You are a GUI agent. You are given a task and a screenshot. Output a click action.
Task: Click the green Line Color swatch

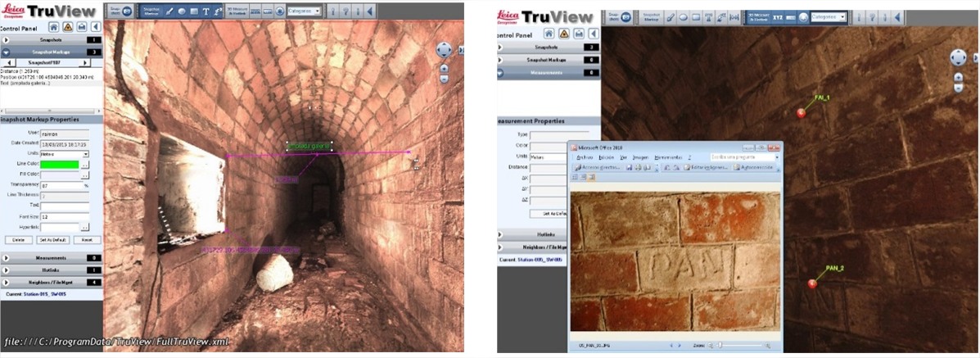click(60, 164)
